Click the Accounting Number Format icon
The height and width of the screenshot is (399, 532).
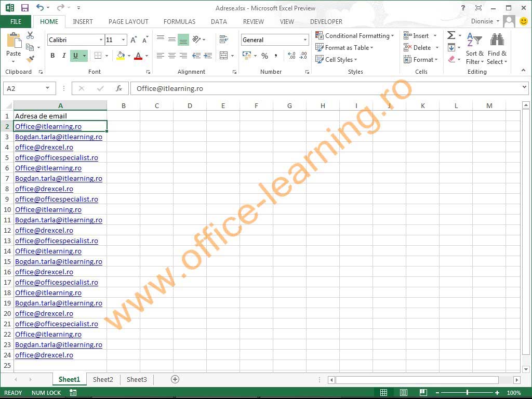coord(247,55)
